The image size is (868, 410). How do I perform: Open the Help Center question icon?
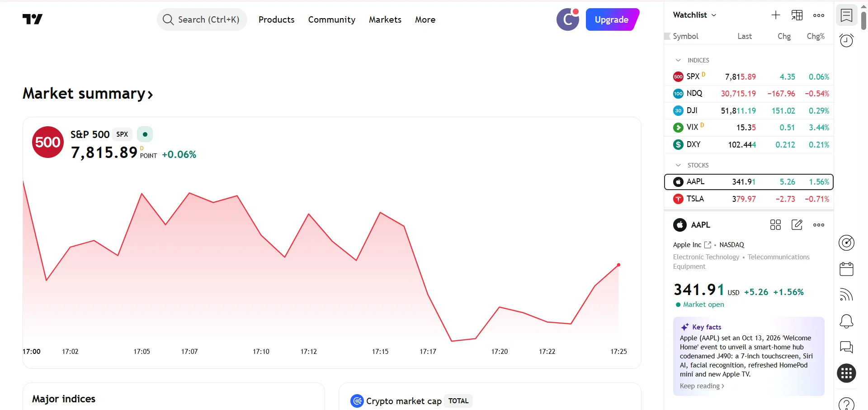[846, 404]
